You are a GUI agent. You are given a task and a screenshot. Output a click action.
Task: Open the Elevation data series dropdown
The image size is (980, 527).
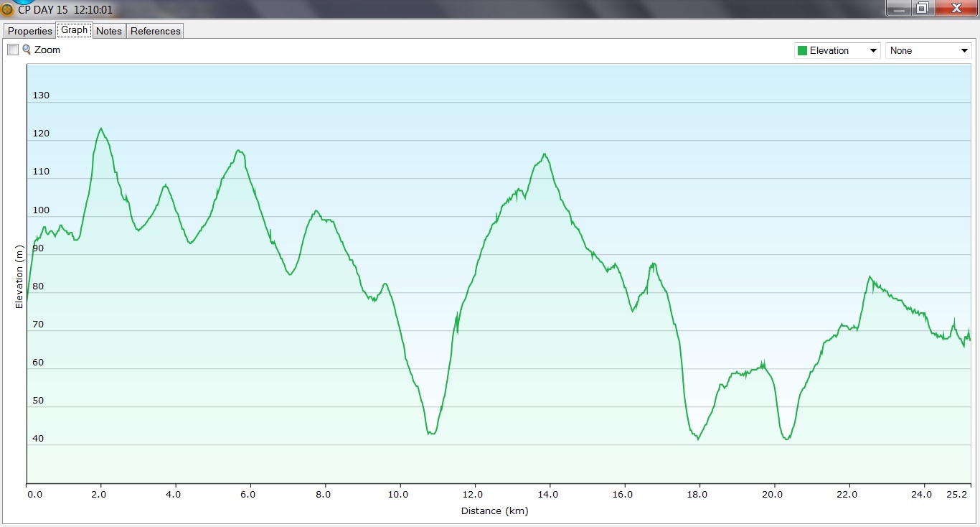pos(873,51)
